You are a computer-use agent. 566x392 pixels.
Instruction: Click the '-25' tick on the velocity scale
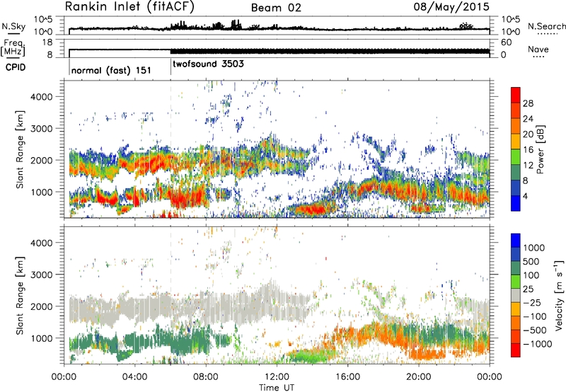(x=532, y=302)
